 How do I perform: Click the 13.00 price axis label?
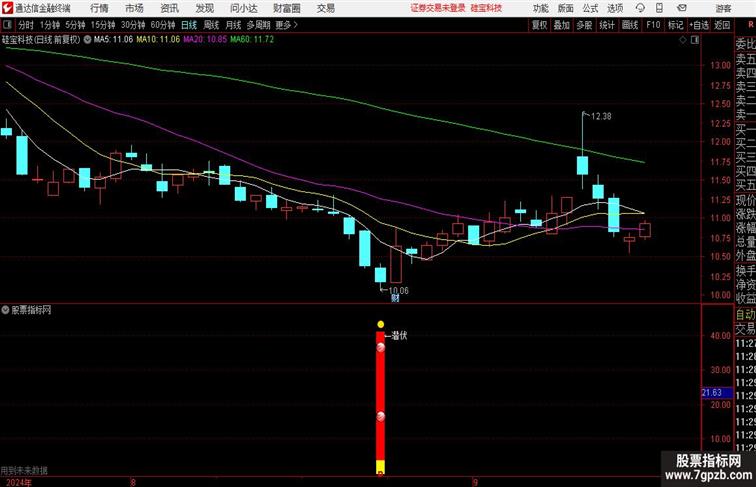(720, 66)
